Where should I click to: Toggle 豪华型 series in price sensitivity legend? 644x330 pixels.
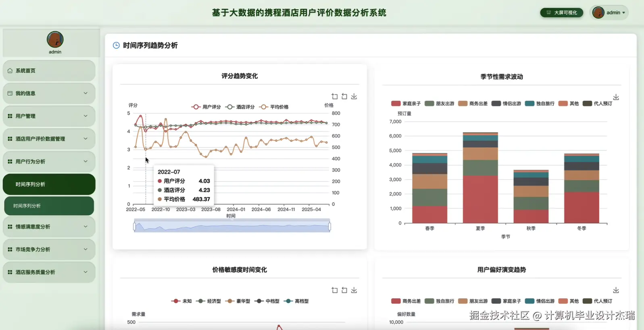coord(238,301)
